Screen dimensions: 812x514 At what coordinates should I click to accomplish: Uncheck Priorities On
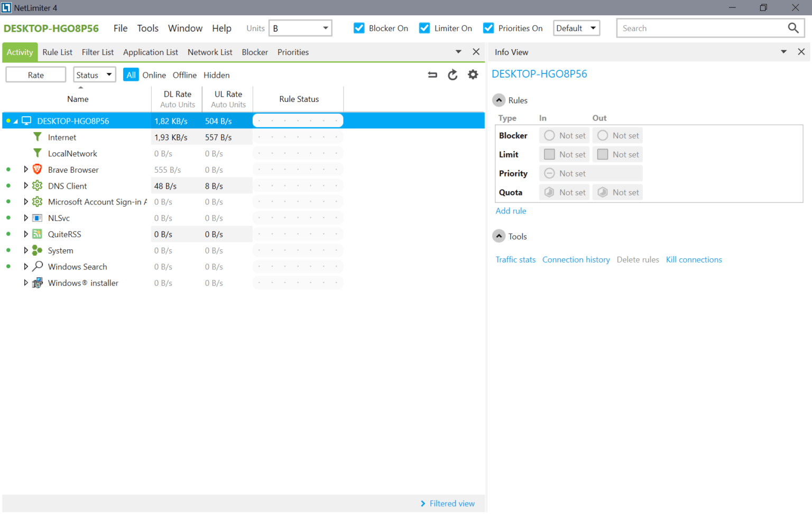point(488,27)
